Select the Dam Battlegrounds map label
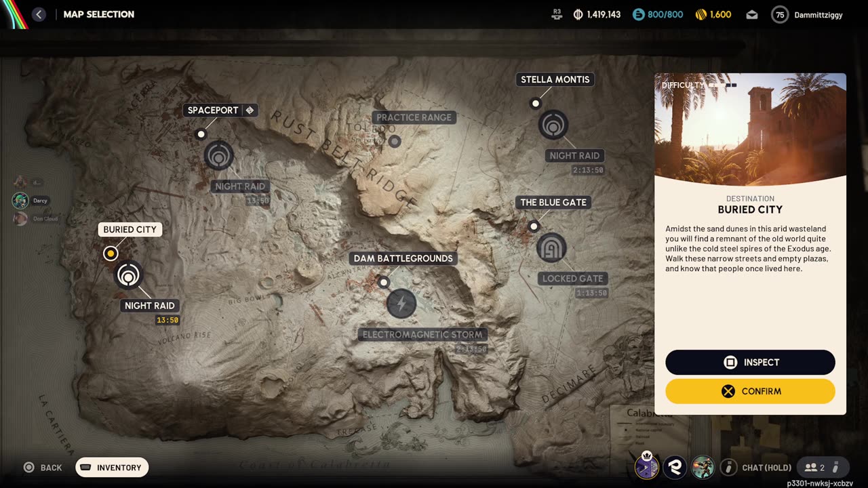The image size is (868, 488). coord(403,258)
